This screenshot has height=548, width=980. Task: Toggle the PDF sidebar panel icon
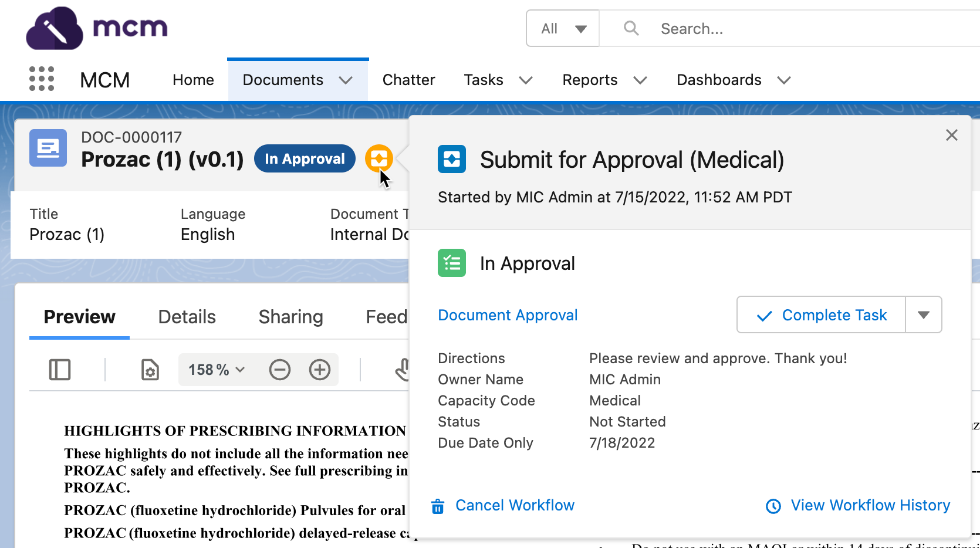point(60,370)
